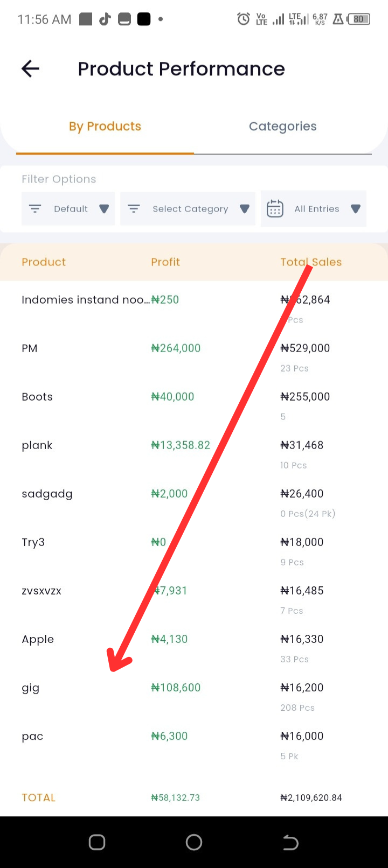The image size is (388, 868).
Task: Click the filter icon beside Select Category
Action: (x=134, y=208)
